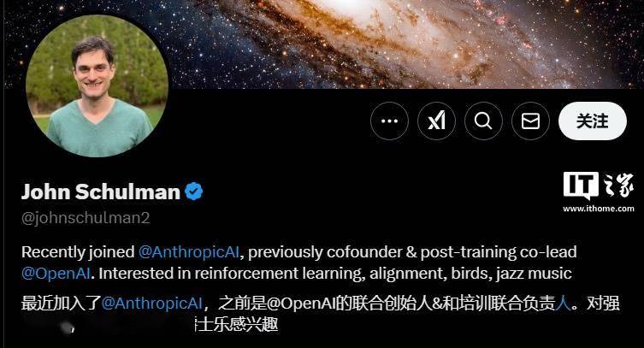The width and height of the screenshot is (644, 348).
Task: Open @AnthropicAI link in the Chinese translation
Action: pos(151,304)
